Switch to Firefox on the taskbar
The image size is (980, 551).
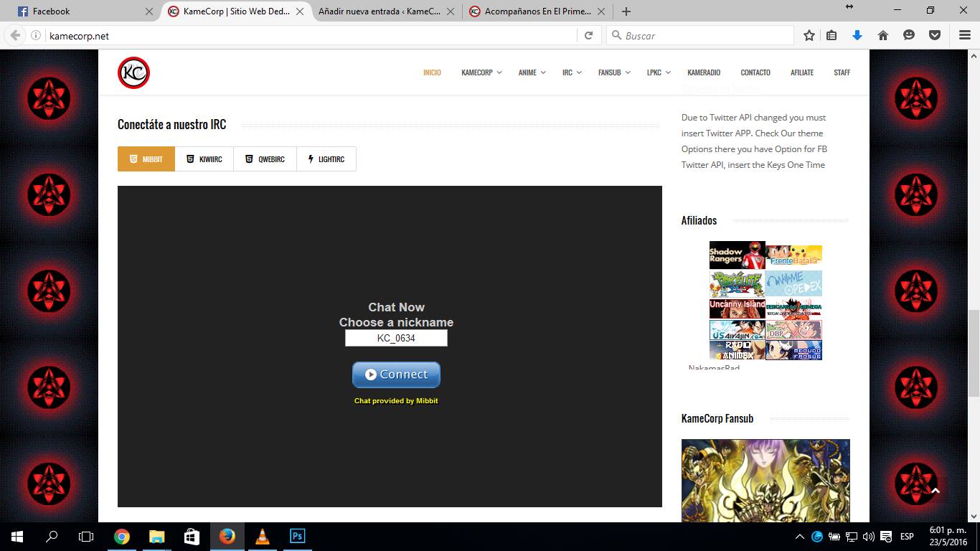pyautogui.click(x=227, y=536)
